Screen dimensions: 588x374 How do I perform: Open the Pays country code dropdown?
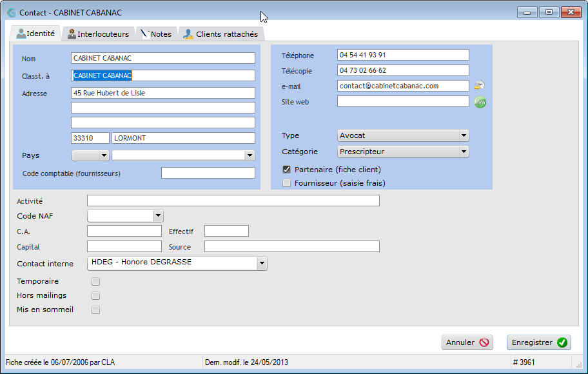[90, 155]
